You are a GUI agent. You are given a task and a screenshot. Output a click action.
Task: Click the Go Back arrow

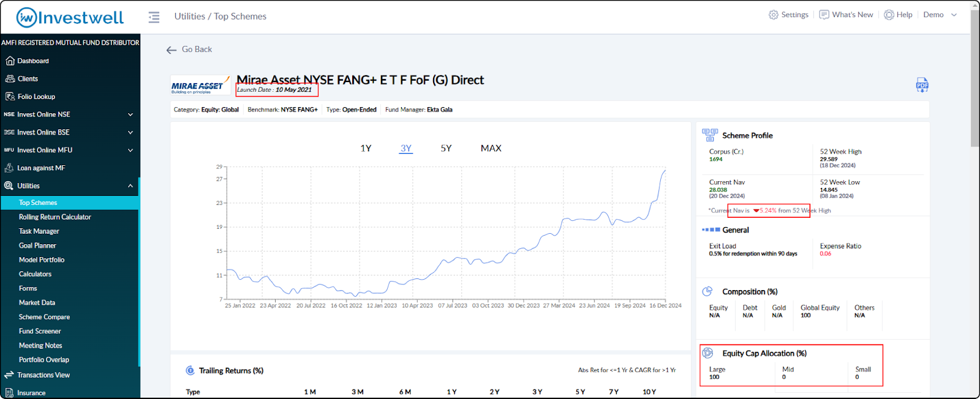click(171, 50)
